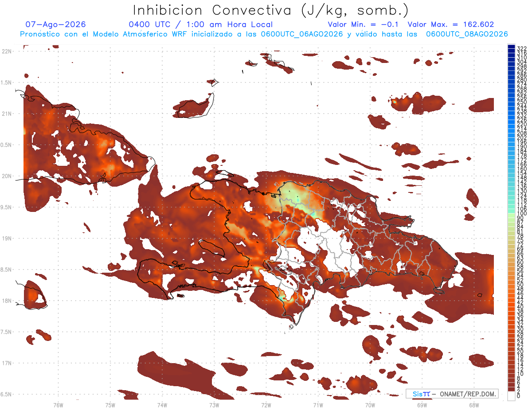532x411 pixels.
Task: Click the '74W' longitude label
Action: point(162,405)
